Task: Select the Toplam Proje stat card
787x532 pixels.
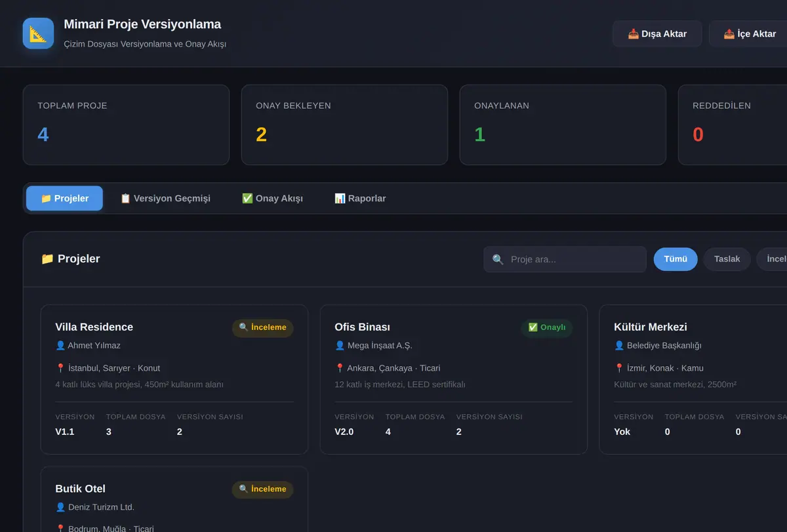Action: click(x=126, y=125)
